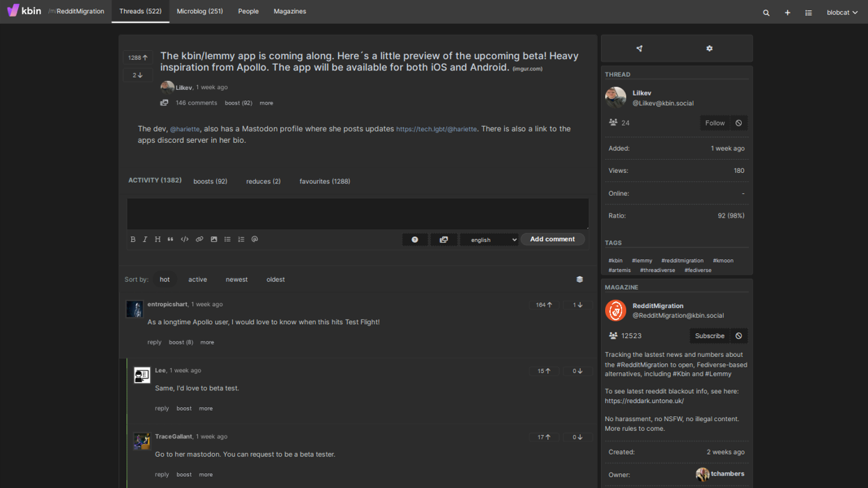The height and width of the screenshot is (488, 868).
Task: Click the mention (@) icon in editor
Action: 254,239
